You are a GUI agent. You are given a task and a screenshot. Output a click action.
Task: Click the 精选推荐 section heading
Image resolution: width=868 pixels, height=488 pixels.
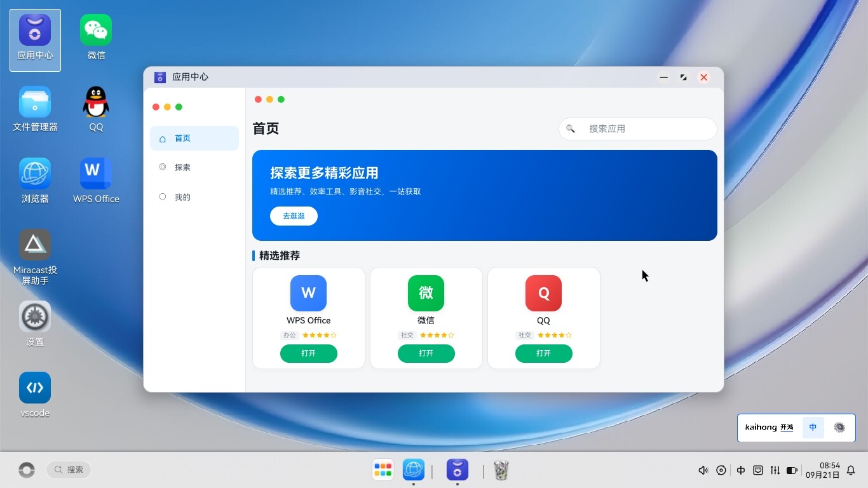(x=280, y=256)
